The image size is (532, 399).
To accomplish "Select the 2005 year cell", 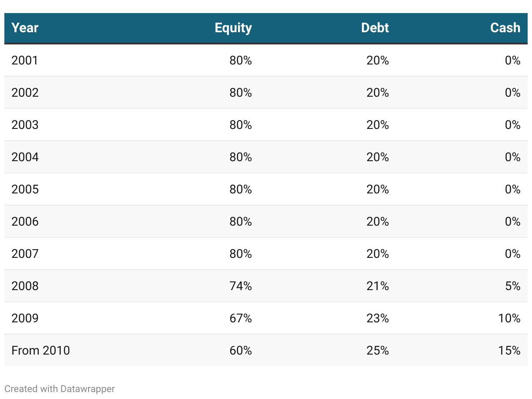I will point(25,189).
